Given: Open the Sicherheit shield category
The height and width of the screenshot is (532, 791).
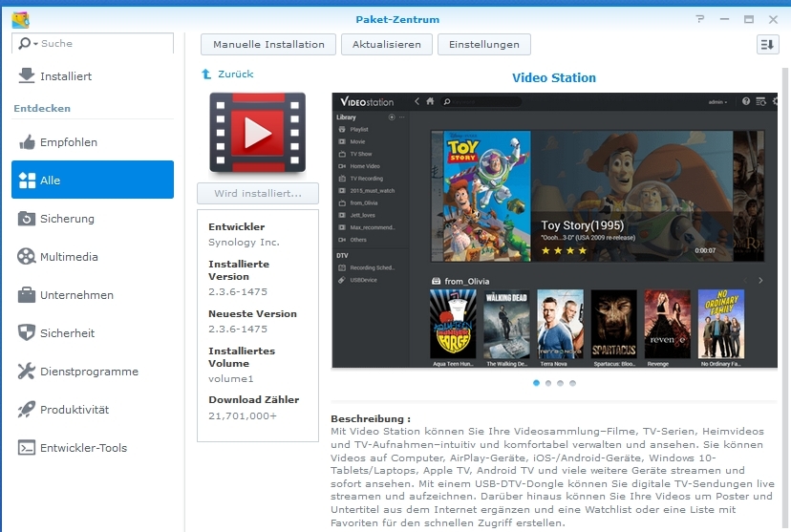Looking at the screenshot, I should 26,333.
